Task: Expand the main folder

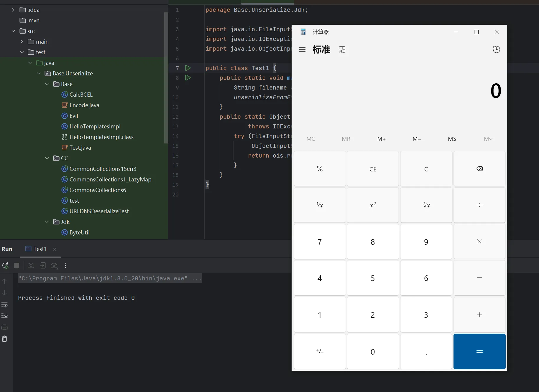Action: click(x=22, y=42)
